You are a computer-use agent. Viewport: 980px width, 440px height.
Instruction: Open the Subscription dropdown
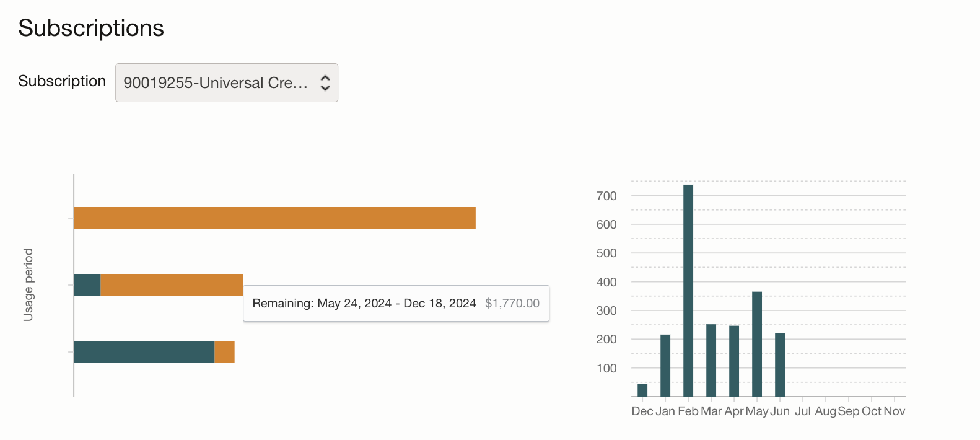pos(226,82)
